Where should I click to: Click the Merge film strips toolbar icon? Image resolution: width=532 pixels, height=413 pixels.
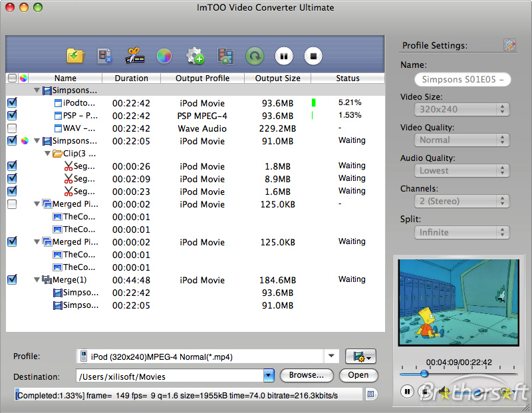(x=225, y=56)
